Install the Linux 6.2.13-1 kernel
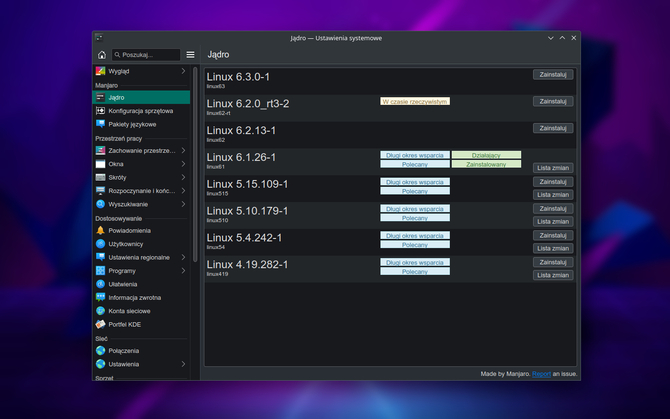 click(553, 128)
